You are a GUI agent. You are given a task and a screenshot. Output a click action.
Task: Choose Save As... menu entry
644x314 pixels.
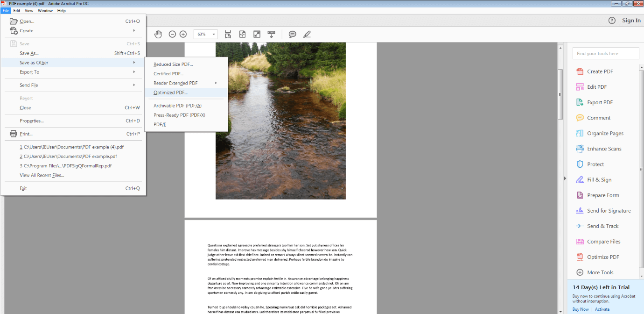point(73,53)
